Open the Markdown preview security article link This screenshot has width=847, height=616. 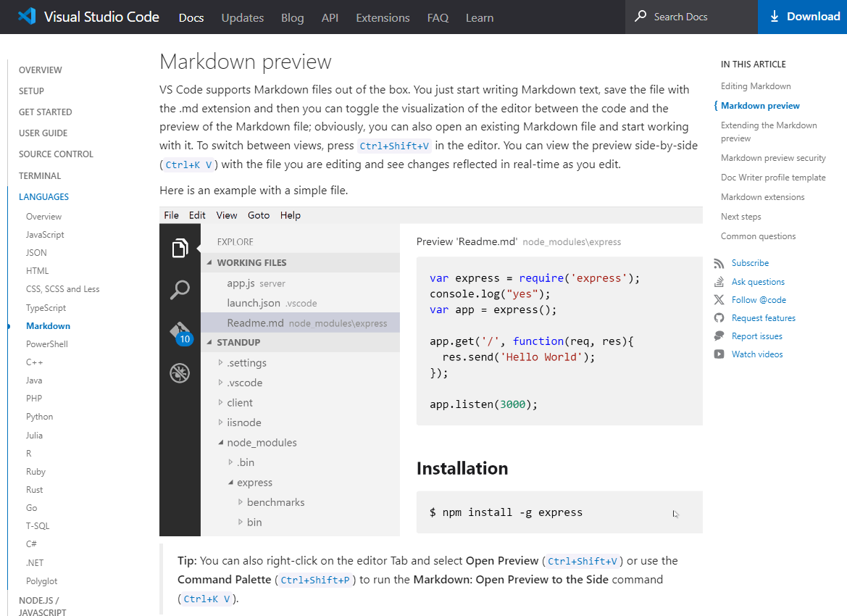[x=773, y=157]
